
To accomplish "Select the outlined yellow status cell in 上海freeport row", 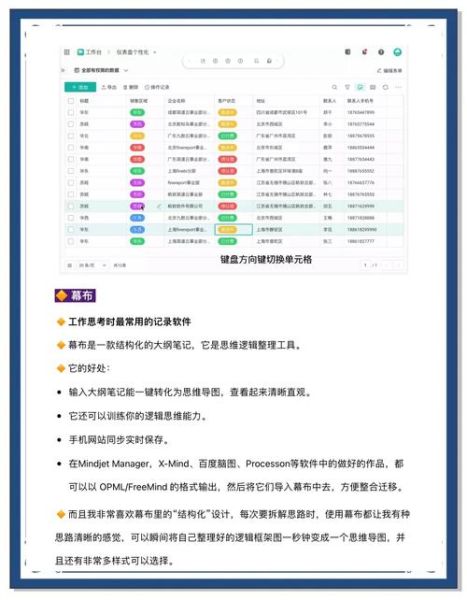I will 234,229.
